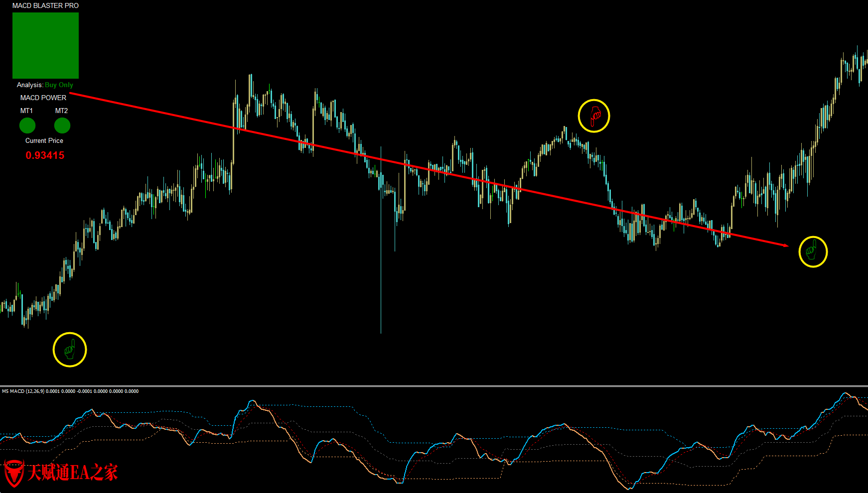Click the red current price value 0.93415

pyautogui.click(x=45, y=155)
